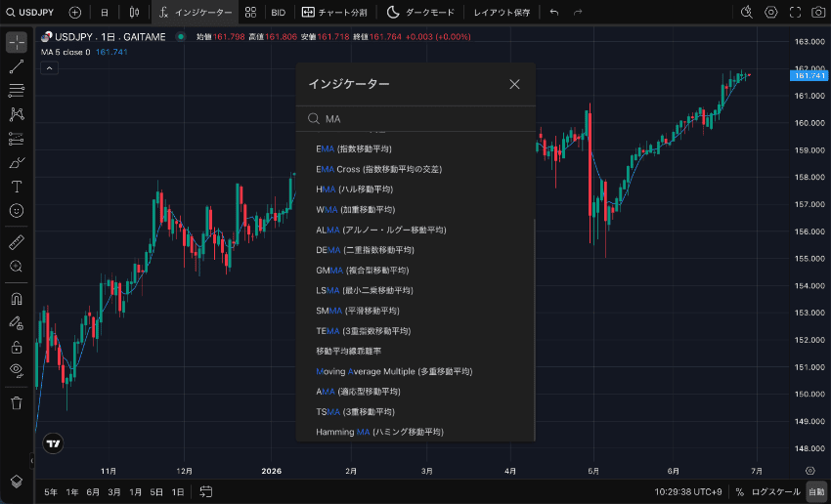Open chart settings gear icon

pos(771,12)
